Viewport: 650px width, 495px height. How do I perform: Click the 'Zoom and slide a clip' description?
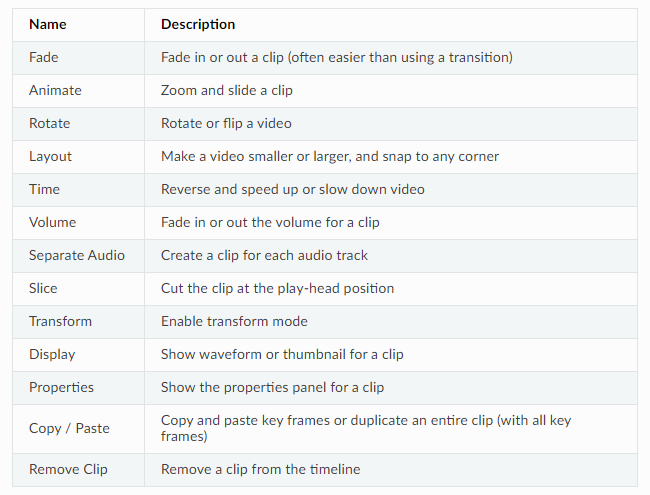[227, 90]
